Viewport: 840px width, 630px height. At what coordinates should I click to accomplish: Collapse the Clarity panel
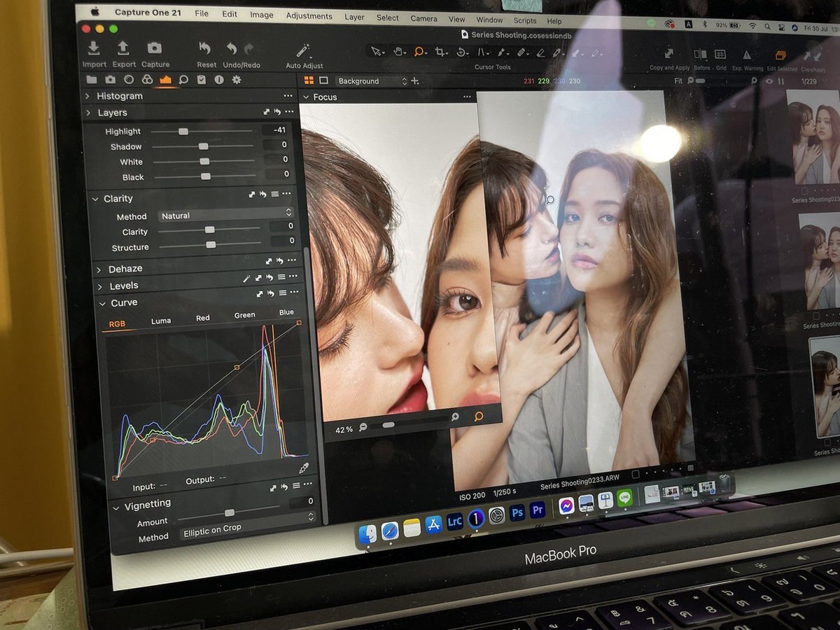[95, 199]
